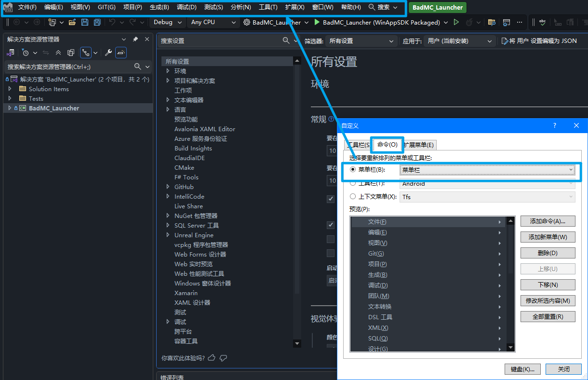Image resolution: width=588 pixels, height=380 pixels.
Task: Select the 上下文菜单(X) radio button
Action: pos(353,197)
